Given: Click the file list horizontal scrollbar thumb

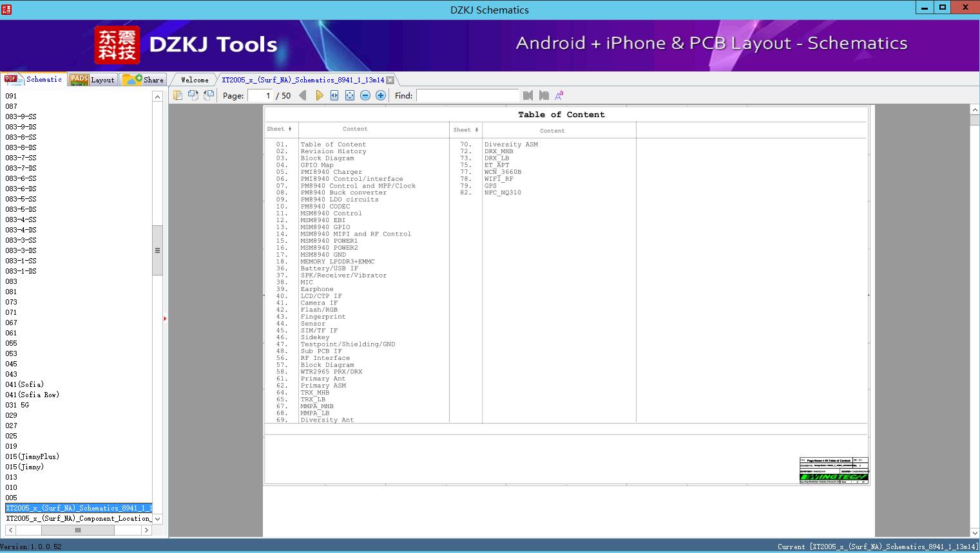Looking at the screenshot, I should tap(78, 530).
